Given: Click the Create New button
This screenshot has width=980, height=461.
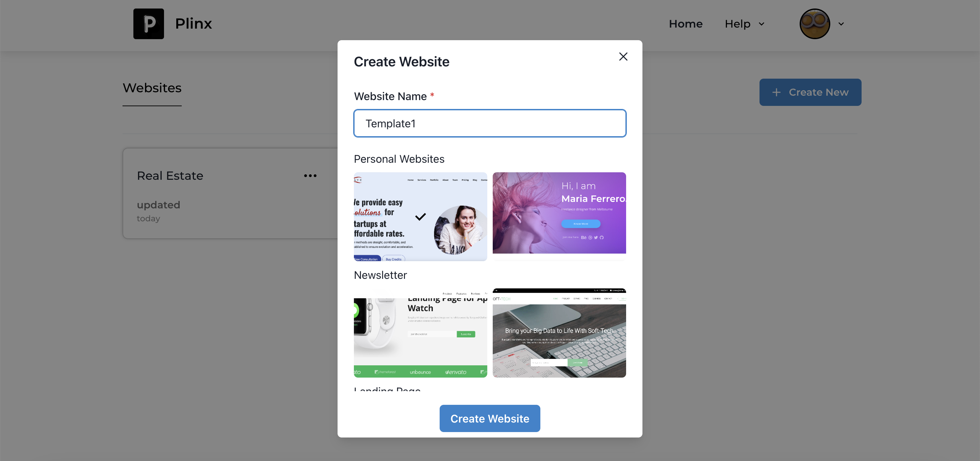Looking at the screenshot, I should 810,92.
